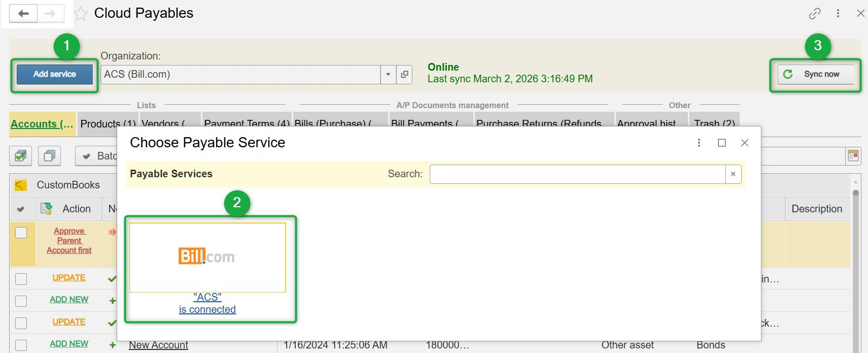Click the back navigation arrow
This screenshot has width=868, height=353.
coord(23,14)
